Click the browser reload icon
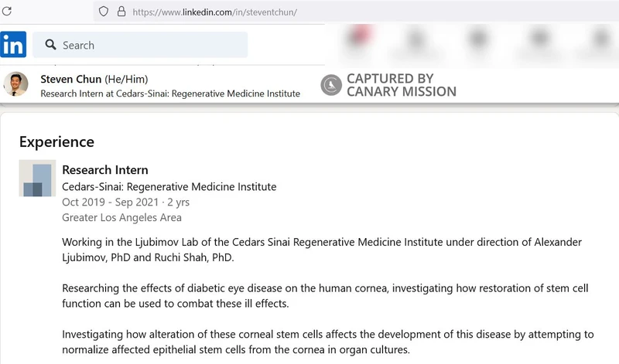 (x=7, y=12)
